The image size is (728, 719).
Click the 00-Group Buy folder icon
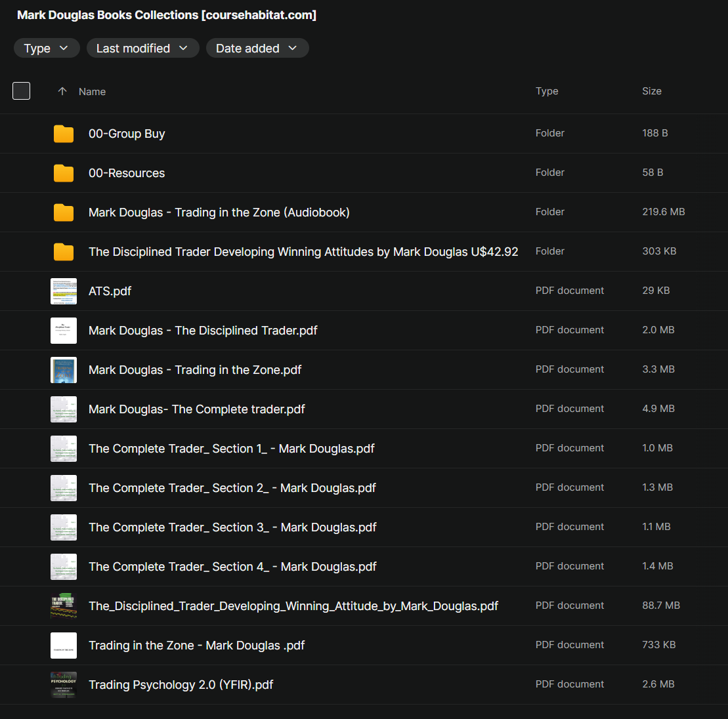[64, 134]
